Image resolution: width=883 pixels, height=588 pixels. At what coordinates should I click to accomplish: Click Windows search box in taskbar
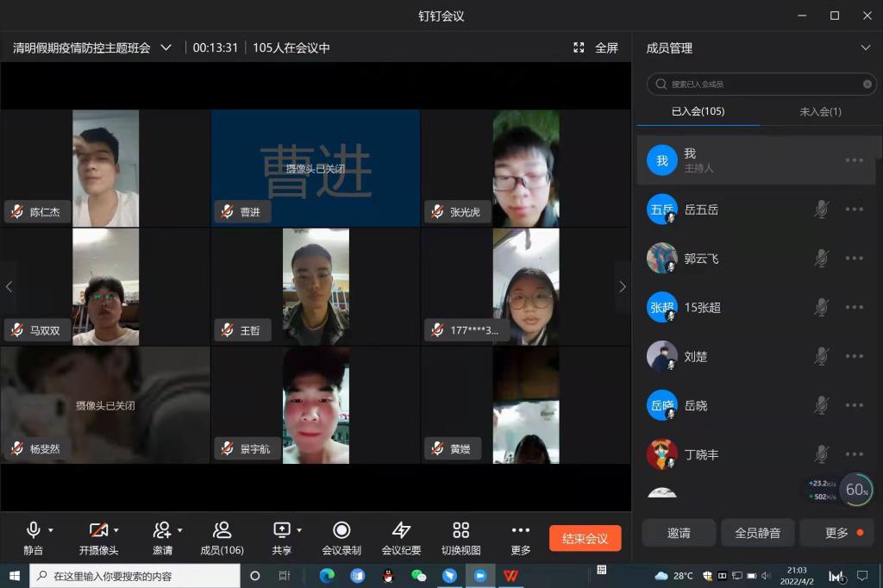(x=135, y=576)
